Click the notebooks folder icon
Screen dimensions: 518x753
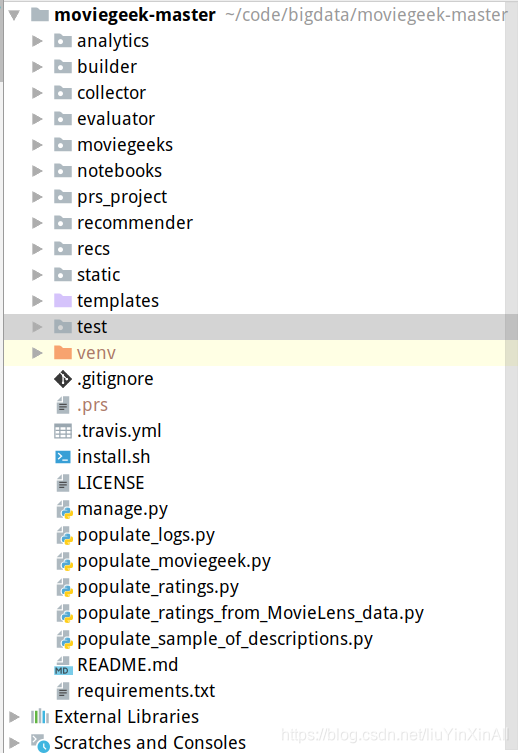pyautogui.click(x=62, y=170)
